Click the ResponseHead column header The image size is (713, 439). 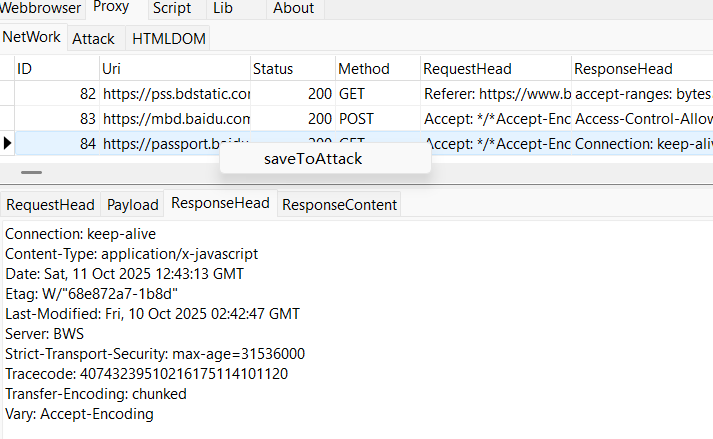coord(640,69)
